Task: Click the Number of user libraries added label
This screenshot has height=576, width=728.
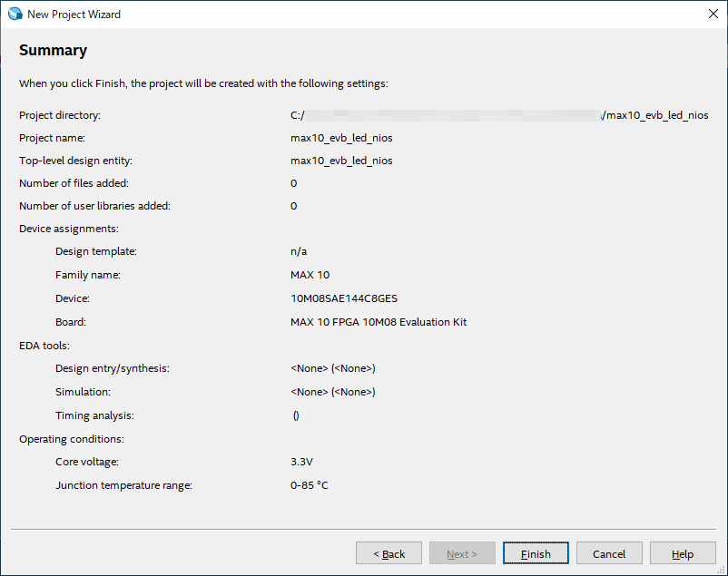Action: pyautogui.click(x=94, y=206)
